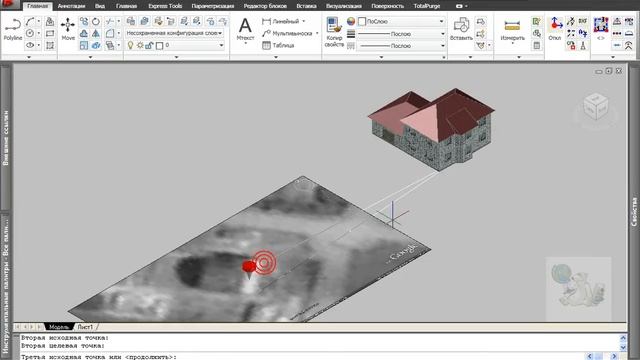This screenshot has height=360, width=640.
Task: Expand the Линейный dimension dropdown
Action: [304, 21]
